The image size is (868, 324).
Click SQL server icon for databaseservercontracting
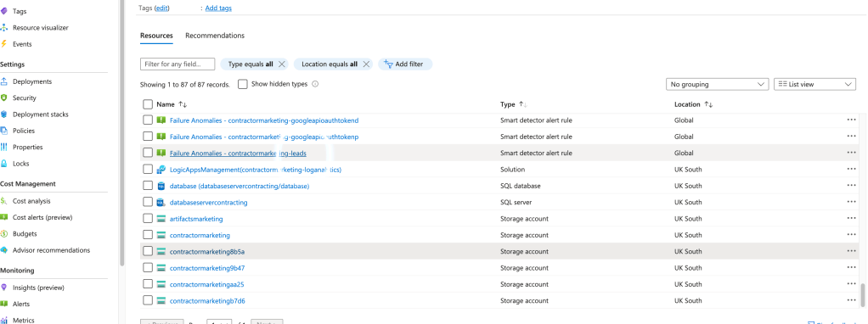tap(161, 203)
